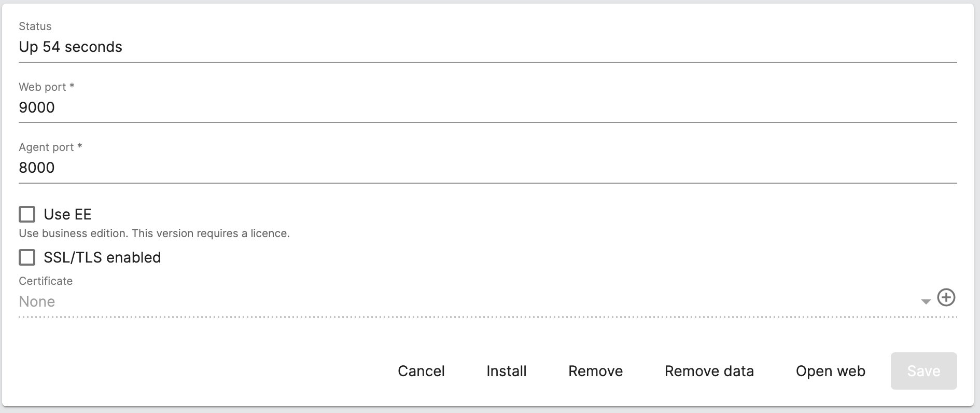Open the web interface with Open web
This screenshot has width=980, height=413.
pyautogui.click(x=830, y=371)
